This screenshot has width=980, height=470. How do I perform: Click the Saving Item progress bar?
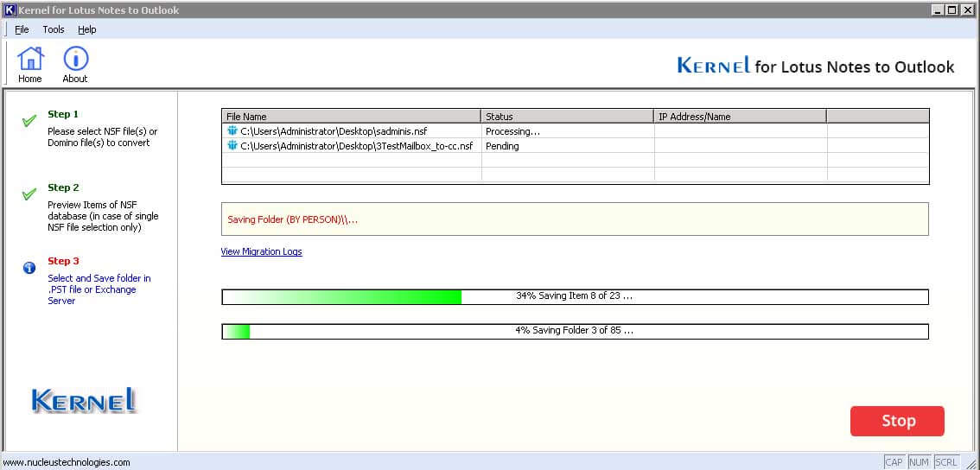pyautogui.click(x=575, y=296)
